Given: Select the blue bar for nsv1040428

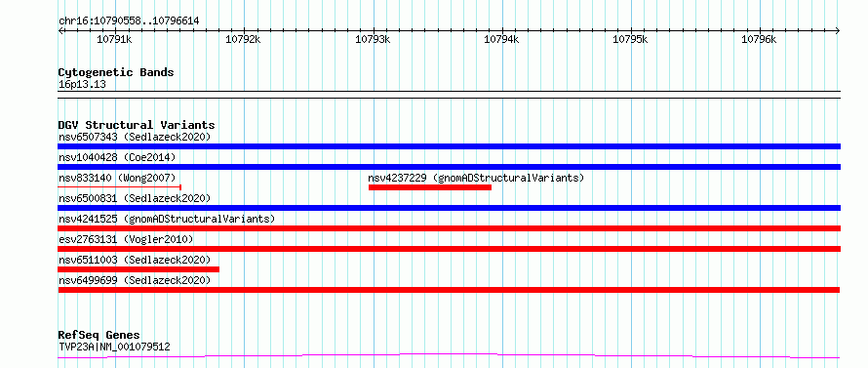Looking at the screenshot, I should 449,167.
